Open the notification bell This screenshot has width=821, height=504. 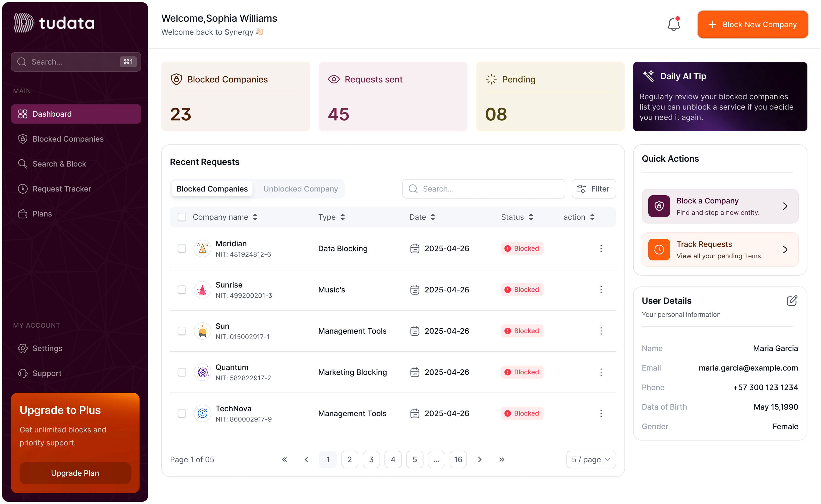click(674, 24)
